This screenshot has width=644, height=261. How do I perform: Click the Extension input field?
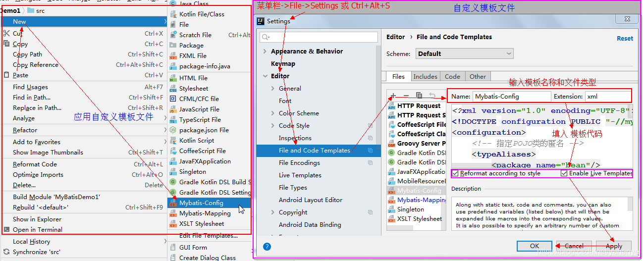(x=608, y=97)
